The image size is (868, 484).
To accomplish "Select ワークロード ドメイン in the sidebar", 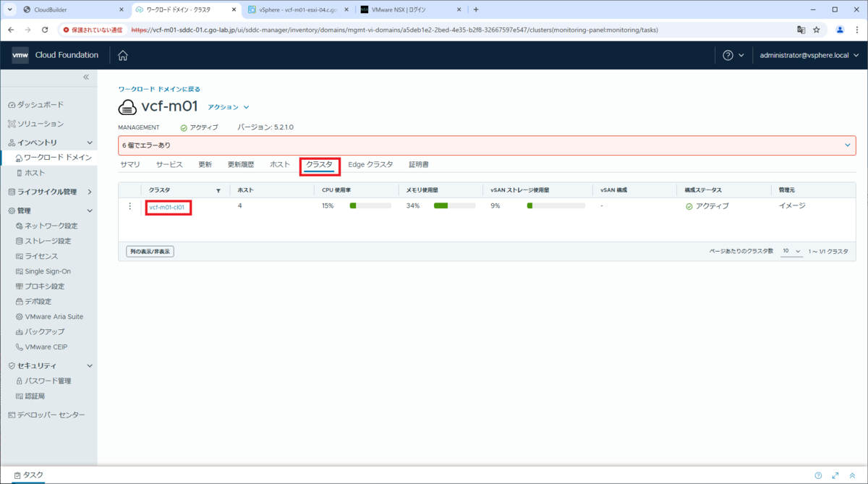I will (x=54, y=157).
